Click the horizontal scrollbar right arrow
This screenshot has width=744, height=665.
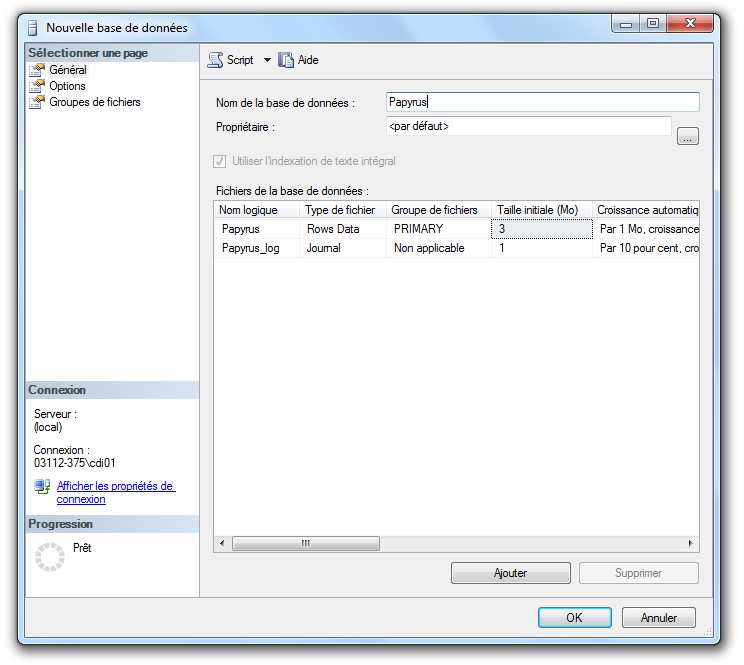(690, 543)
